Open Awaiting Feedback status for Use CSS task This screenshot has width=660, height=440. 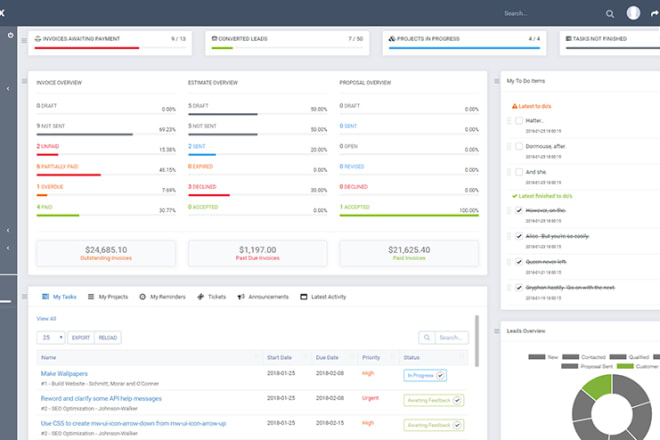(434, 425)
